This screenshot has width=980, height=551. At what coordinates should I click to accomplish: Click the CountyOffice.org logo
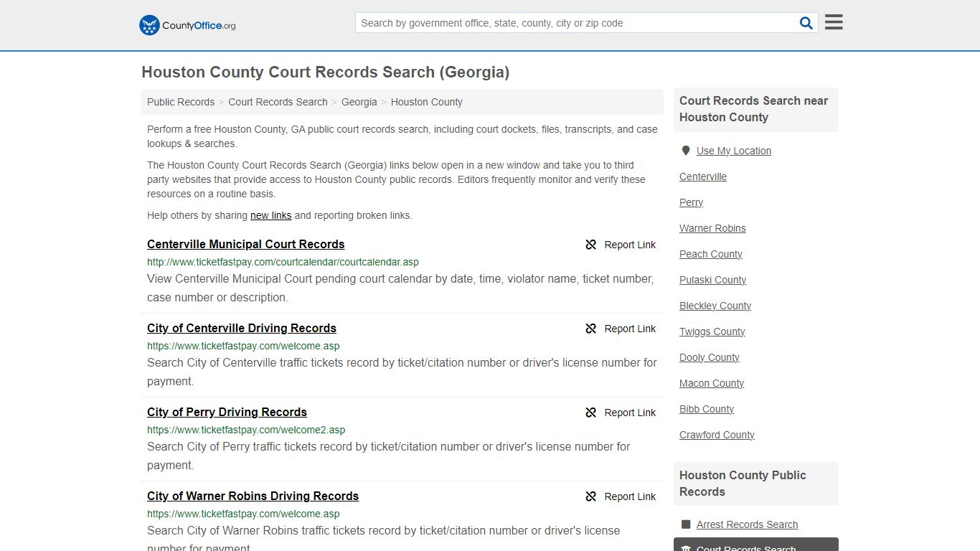pyautogui.click(x=187, y=25)
